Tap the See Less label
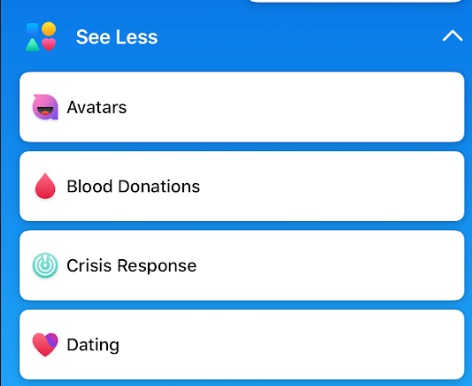The image size is (472, 386). click(117, 37)
